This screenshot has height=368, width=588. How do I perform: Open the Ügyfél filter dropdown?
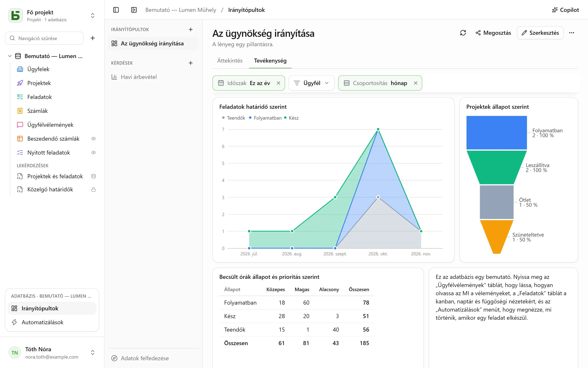coord(311,83)
